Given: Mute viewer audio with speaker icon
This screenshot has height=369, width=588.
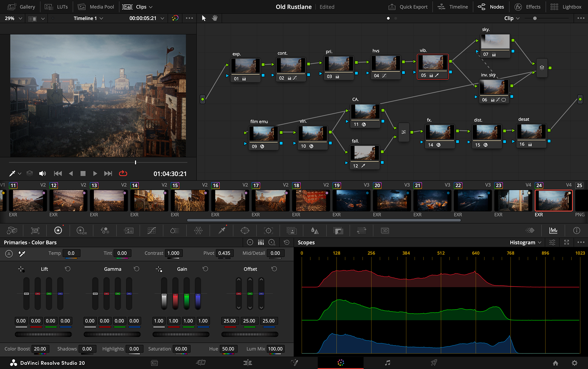Looking at the screenshot, I should 42,173.
